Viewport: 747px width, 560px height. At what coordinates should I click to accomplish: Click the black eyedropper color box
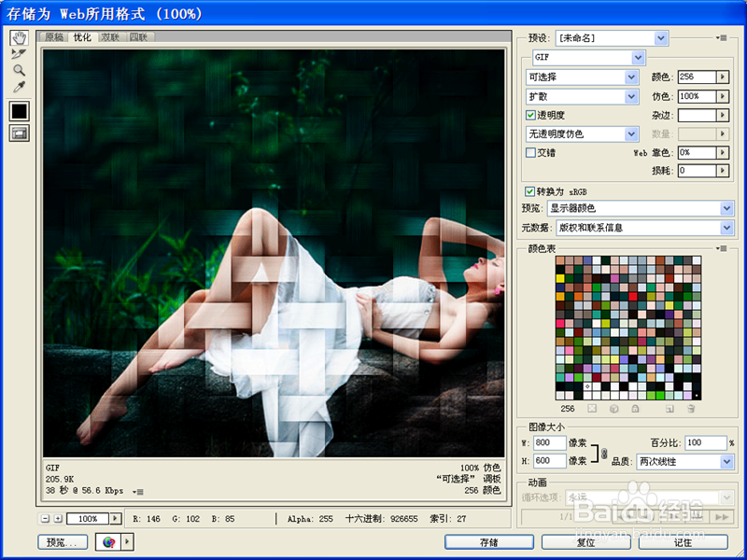pyautogui.click(x=19, y=111)
